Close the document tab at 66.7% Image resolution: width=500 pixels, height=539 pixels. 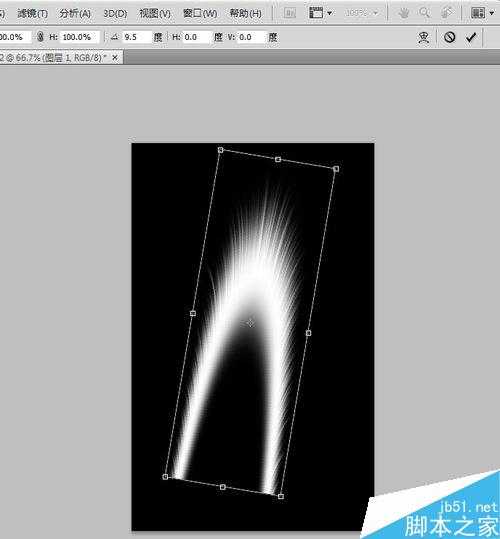pyautogui.click(x=115, y=58)
